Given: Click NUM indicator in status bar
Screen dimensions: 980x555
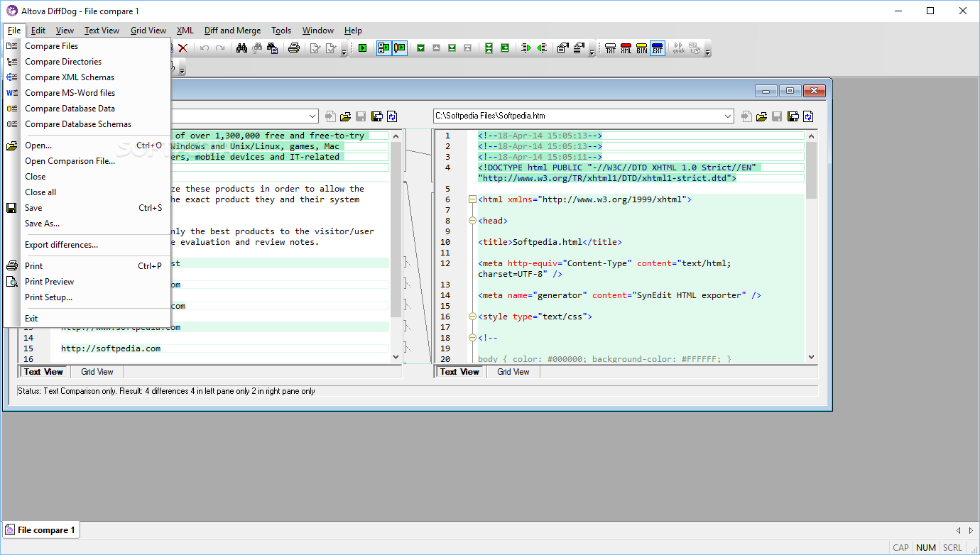Looking at the screenshot, I should 925,547.
